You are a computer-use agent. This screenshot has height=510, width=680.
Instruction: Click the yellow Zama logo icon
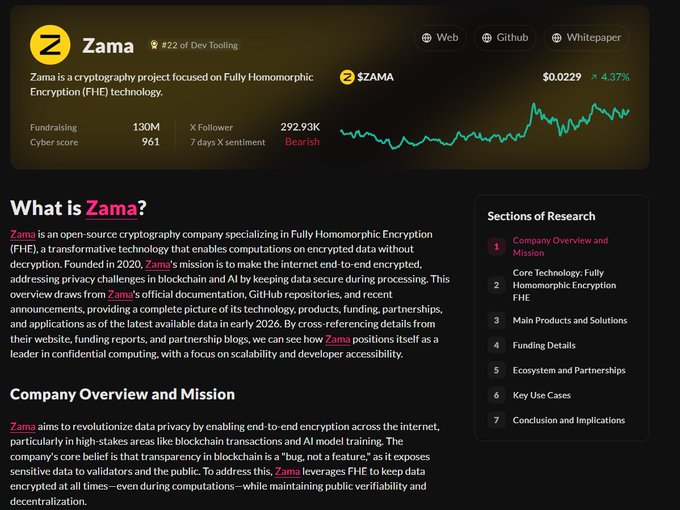[x=50, y=44]
